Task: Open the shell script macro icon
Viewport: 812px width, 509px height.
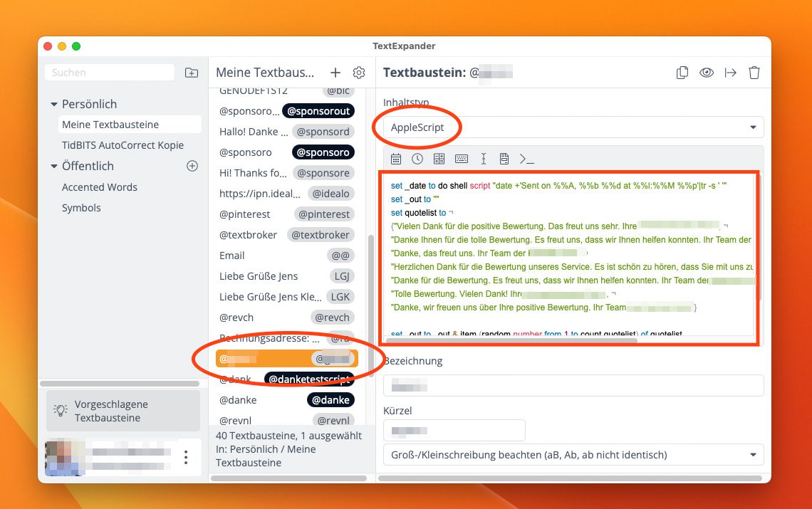Action: [526, 159]
